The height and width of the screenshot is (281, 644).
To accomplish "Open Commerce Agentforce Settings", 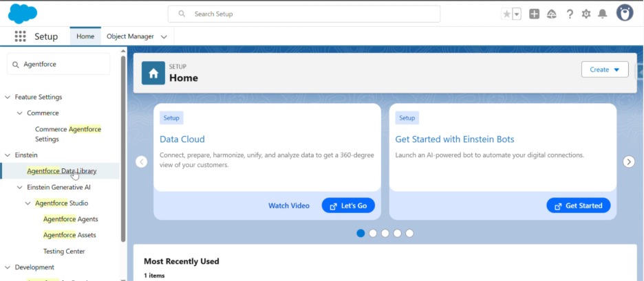I will click(67, 134).
